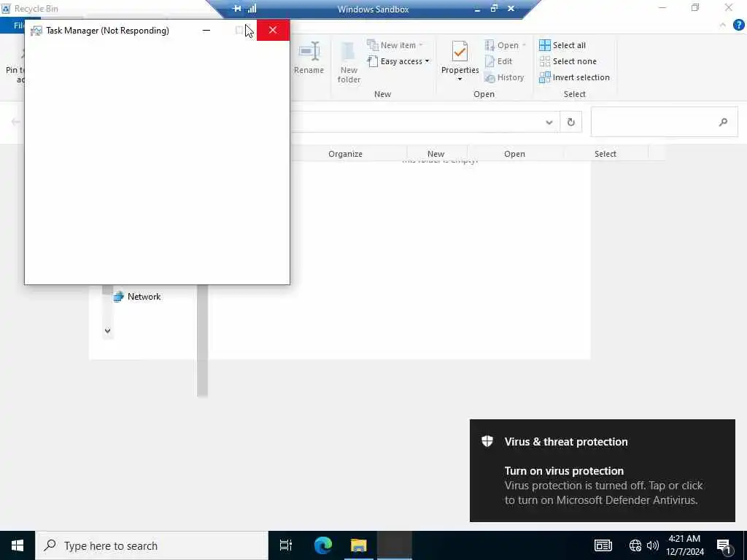Open the Action Center notifications icon

tap(724, 546)
